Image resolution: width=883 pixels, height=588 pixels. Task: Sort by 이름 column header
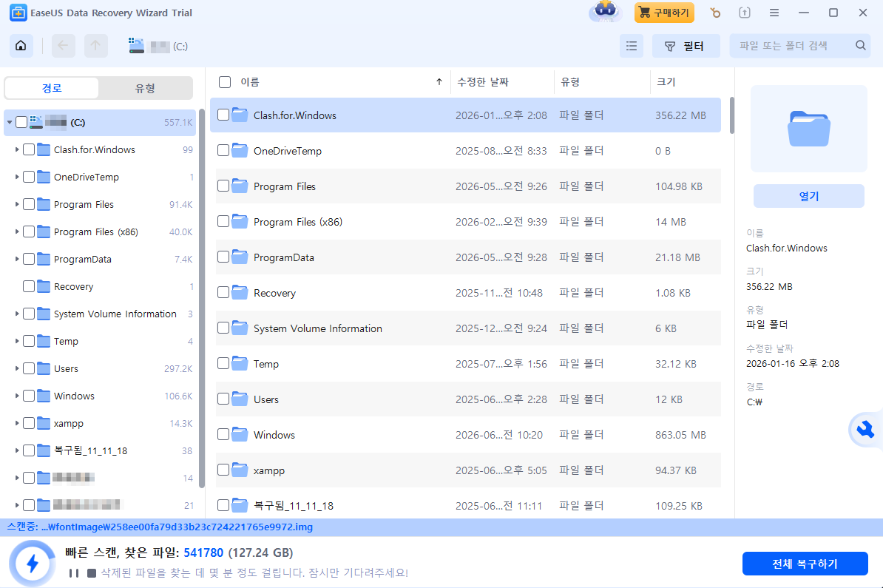(x=250, y=81)
